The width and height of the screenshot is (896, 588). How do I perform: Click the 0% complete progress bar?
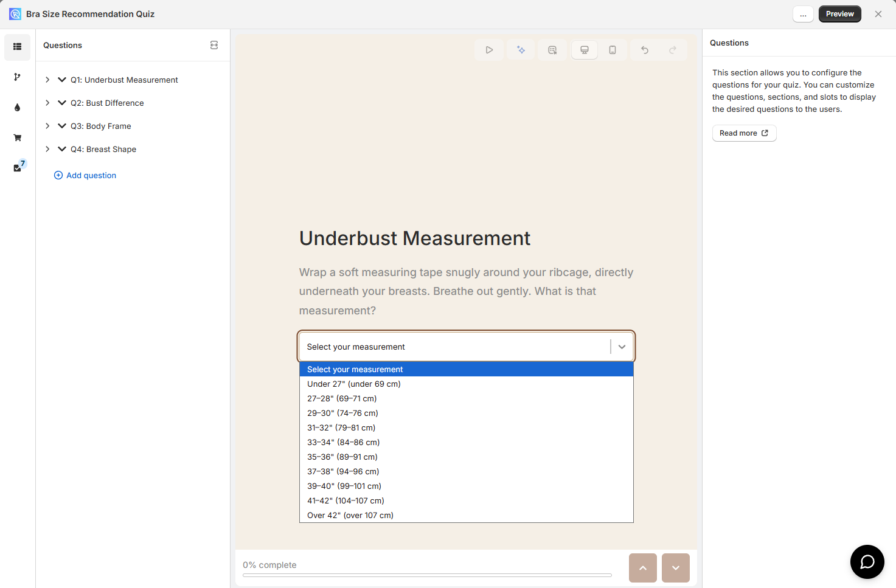(427, 575)
